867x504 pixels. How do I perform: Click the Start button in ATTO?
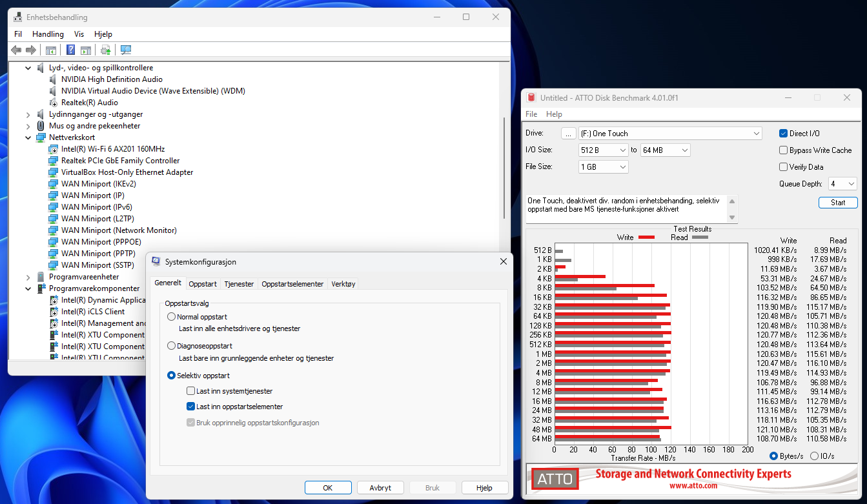click(838, 203)
